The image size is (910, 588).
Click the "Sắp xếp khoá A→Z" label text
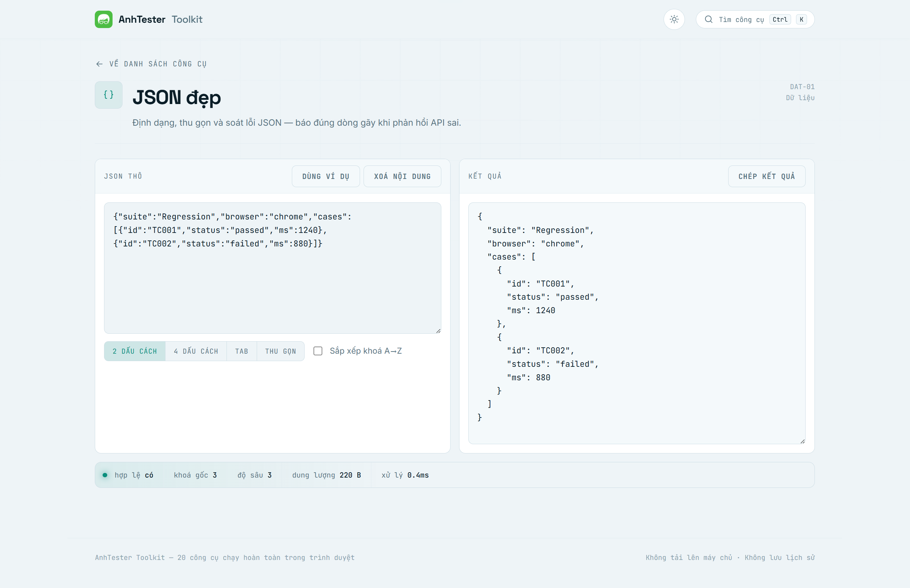(x=366, y=351)
